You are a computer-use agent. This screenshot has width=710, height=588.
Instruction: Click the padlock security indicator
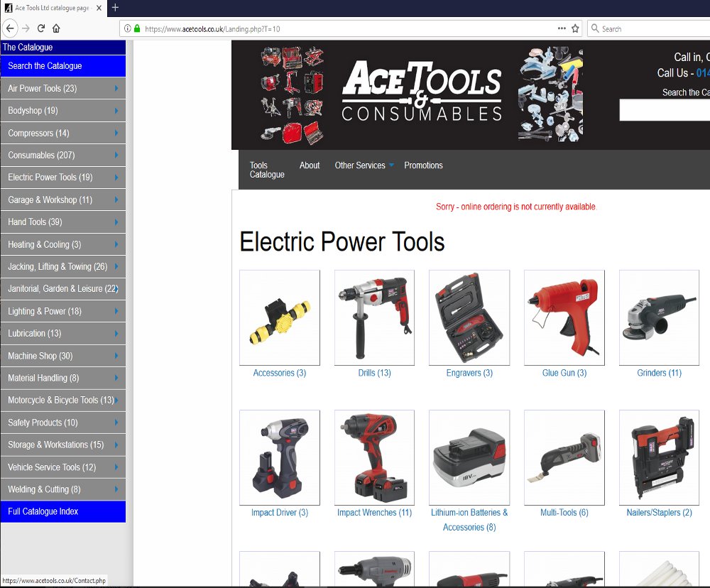138,28
